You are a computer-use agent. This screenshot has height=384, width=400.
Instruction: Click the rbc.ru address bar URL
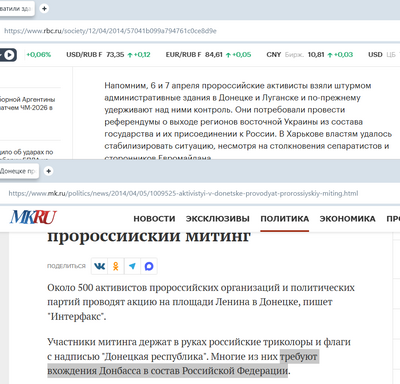[110, 31]
